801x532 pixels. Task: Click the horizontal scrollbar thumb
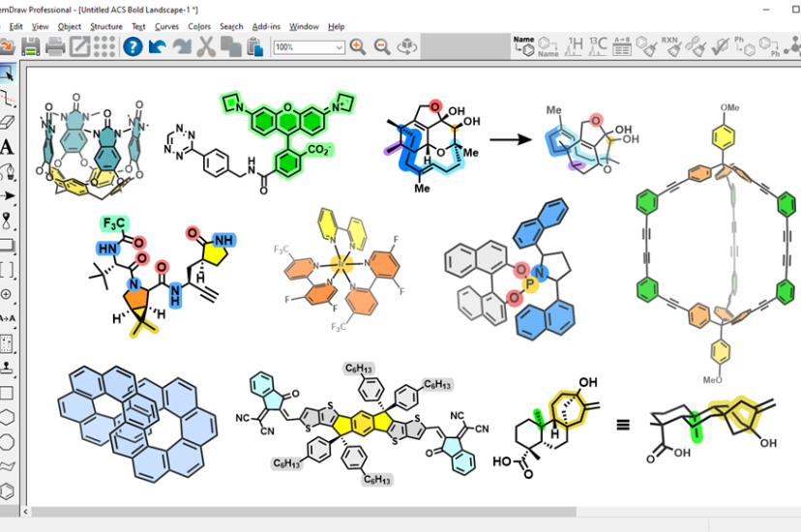[x=304, y=511]
